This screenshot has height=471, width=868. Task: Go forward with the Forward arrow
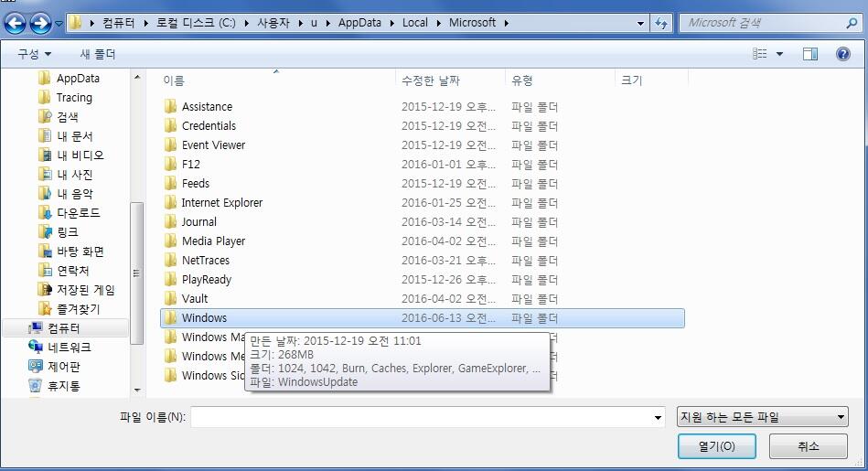[x=40, y=23]
